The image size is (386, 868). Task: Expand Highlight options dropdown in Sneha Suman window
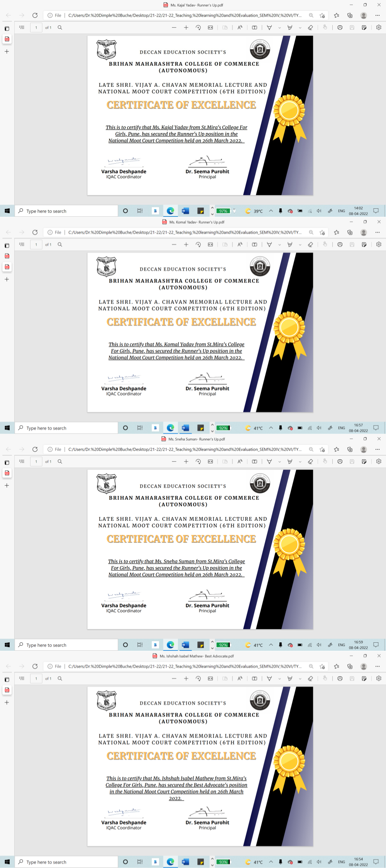pyautogui.click(x=300, y=461)
